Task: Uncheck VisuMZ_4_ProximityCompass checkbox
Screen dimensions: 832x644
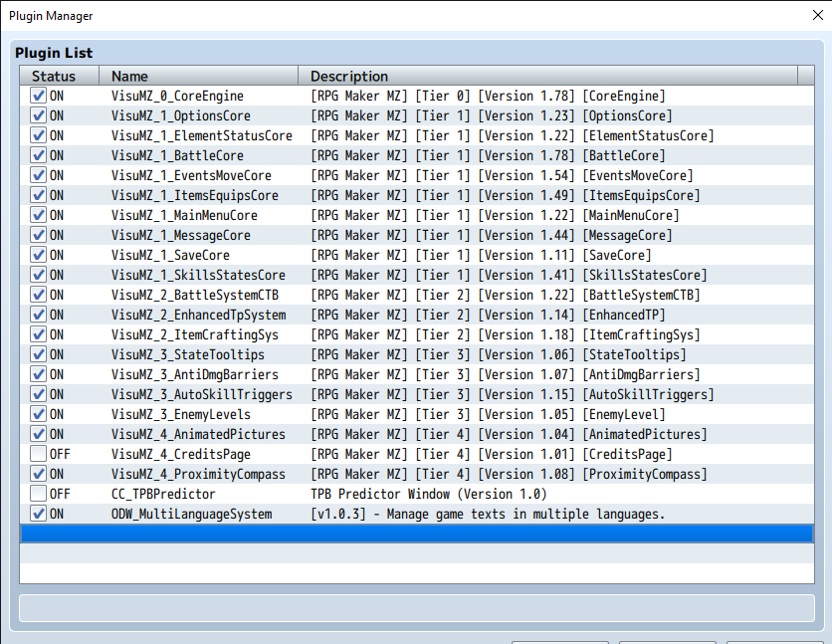Action: pos(38,474)
